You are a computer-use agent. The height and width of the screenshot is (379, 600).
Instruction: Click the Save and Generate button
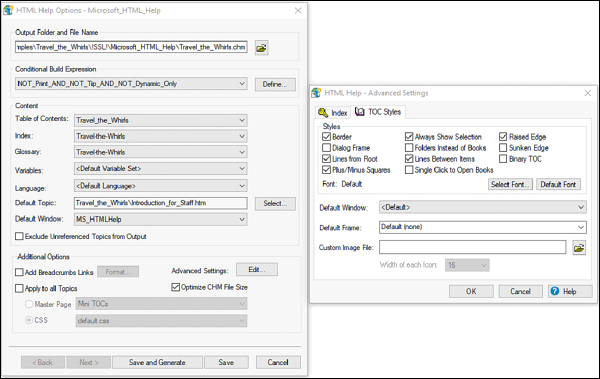[x=157, y=362]
